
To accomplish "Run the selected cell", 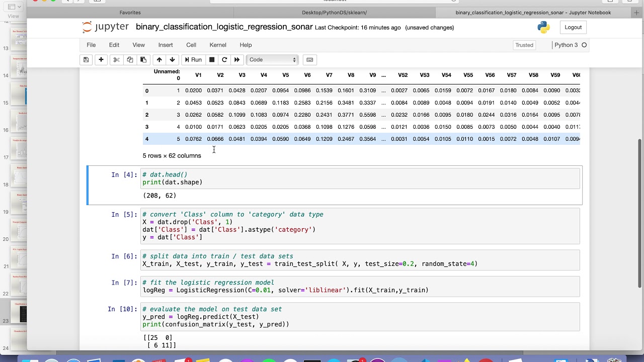I will [193, 60].
